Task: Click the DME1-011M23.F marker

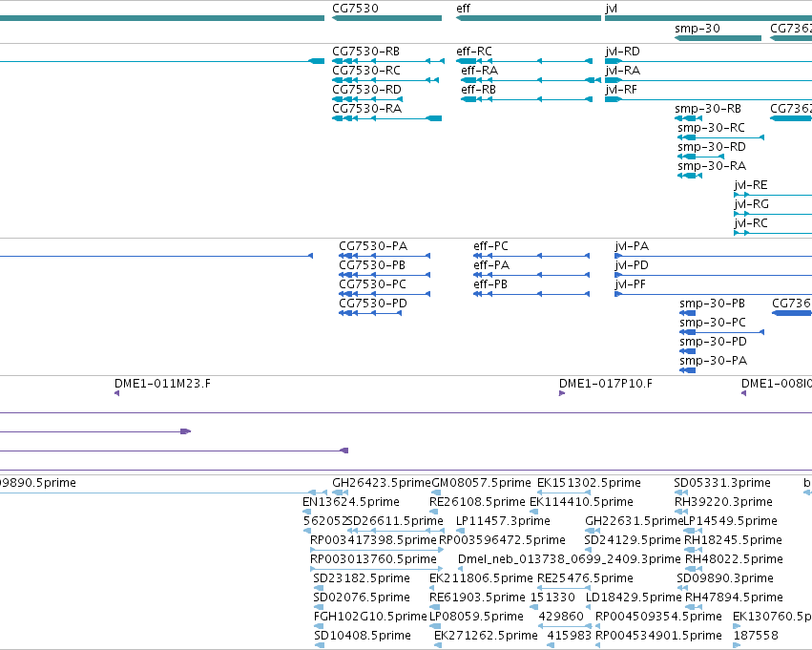Action: (x=117, y=393)
